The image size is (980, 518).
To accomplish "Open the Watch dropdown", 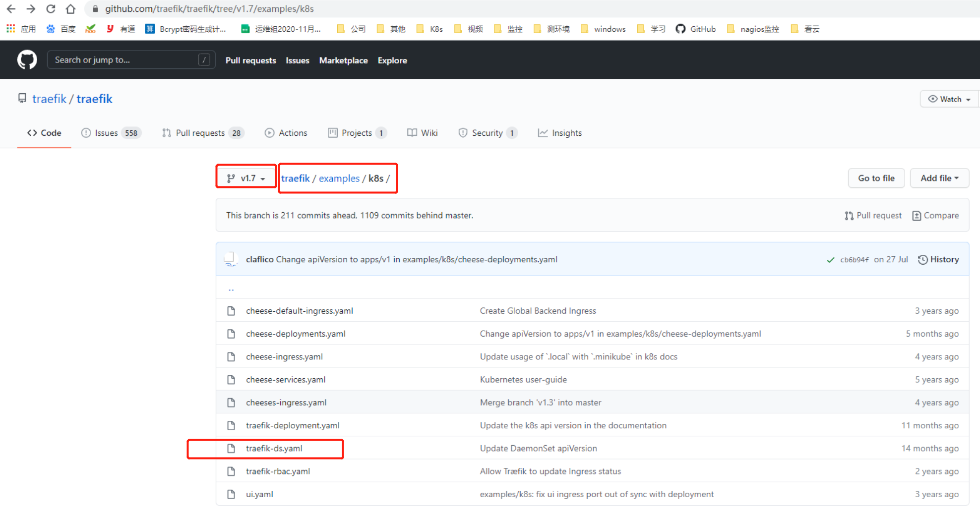I will click(949, 99).
